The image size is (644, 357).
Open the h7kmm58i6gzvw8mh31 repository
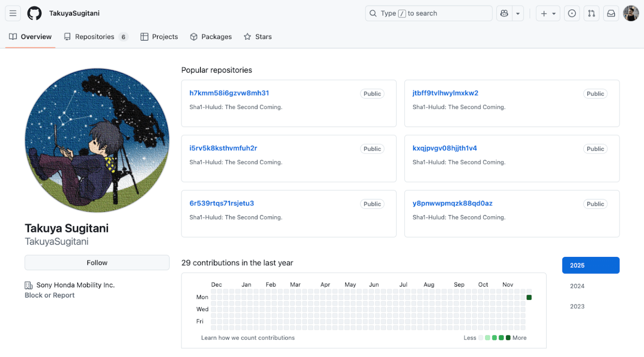tap(229, 93)
